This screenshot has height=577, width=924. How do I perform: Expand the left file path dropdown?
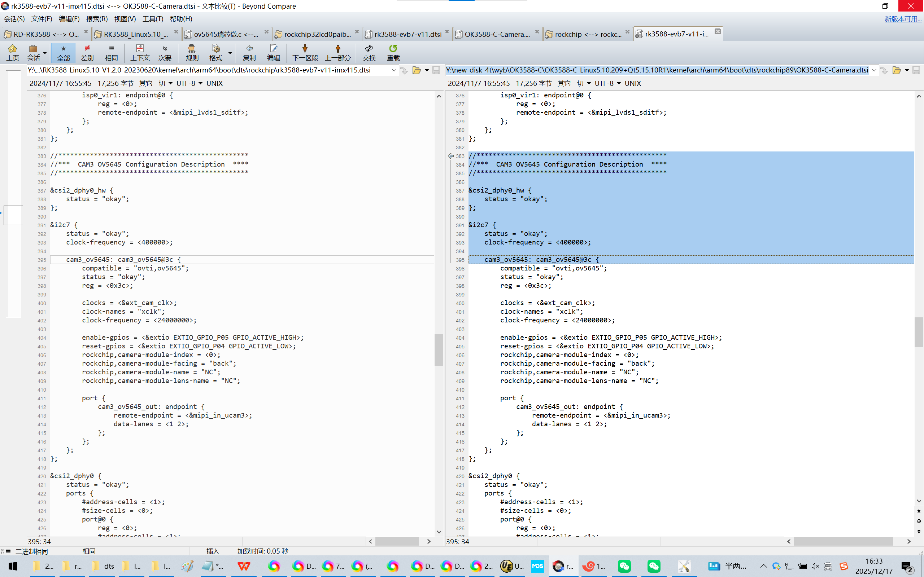(x=394, y=70)
